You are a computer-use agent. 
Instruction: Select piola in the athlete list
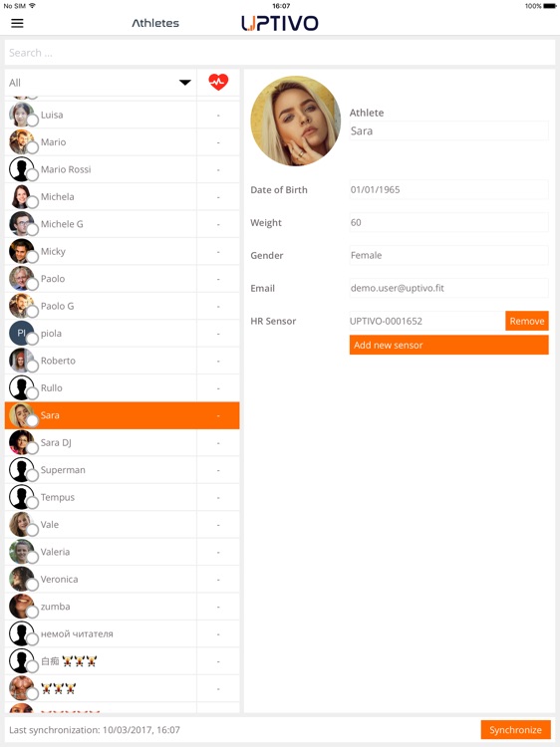point(122,334)
